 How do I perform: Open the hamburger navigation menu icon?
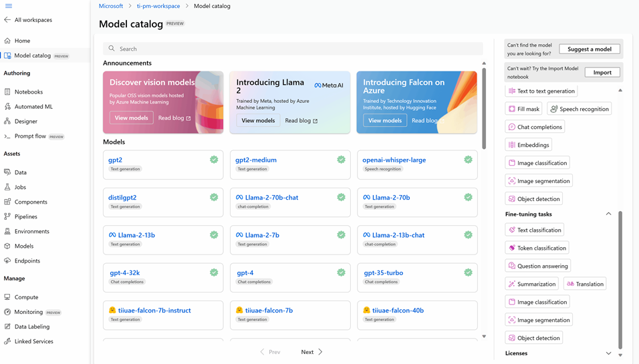click(8, 6)
